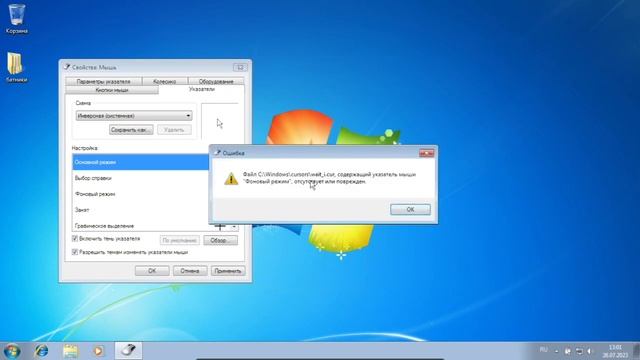This screenshot has height=360, width=640.
Task: Click the Show Desktop strip at taskbar edge
Action: pos(636,351)
